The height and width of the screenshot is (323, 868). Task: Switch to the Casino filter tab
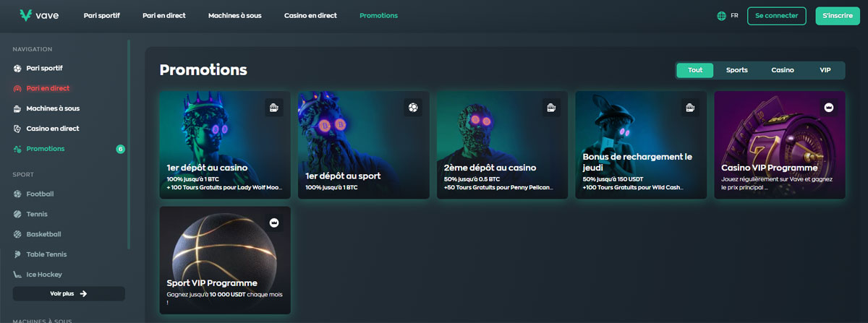(783, 70)
